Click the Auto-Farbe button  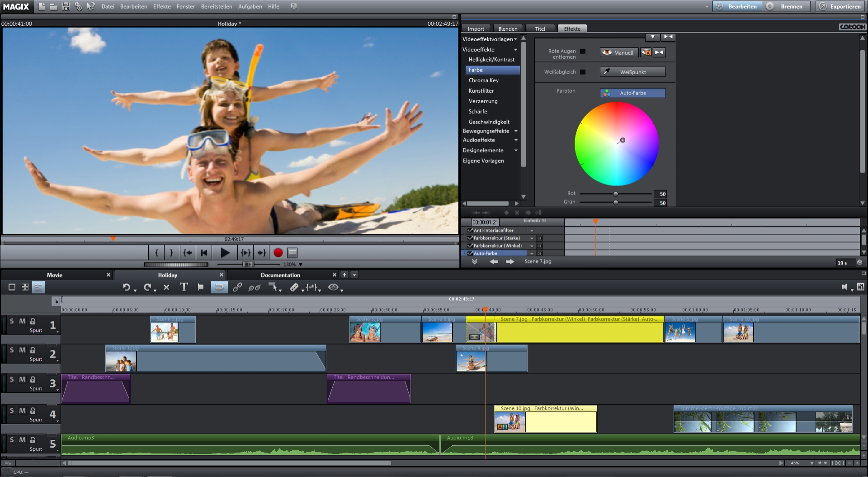click(x=632, y=93)
